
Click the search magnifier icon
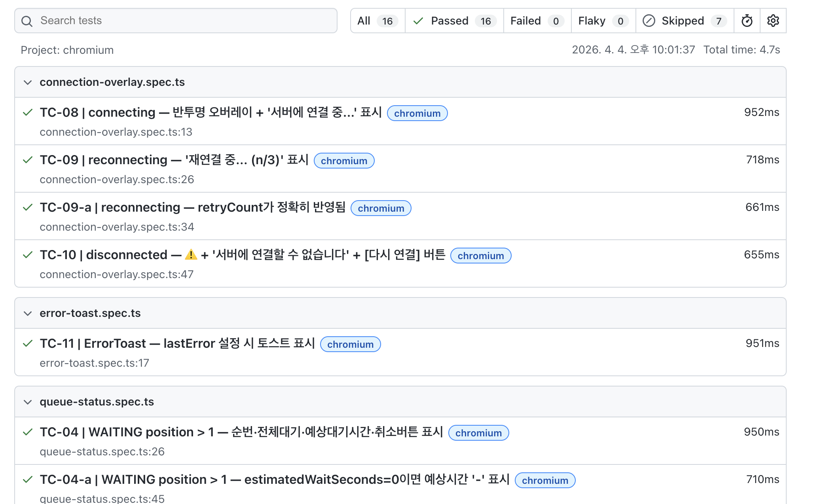[x=27, y=21]
